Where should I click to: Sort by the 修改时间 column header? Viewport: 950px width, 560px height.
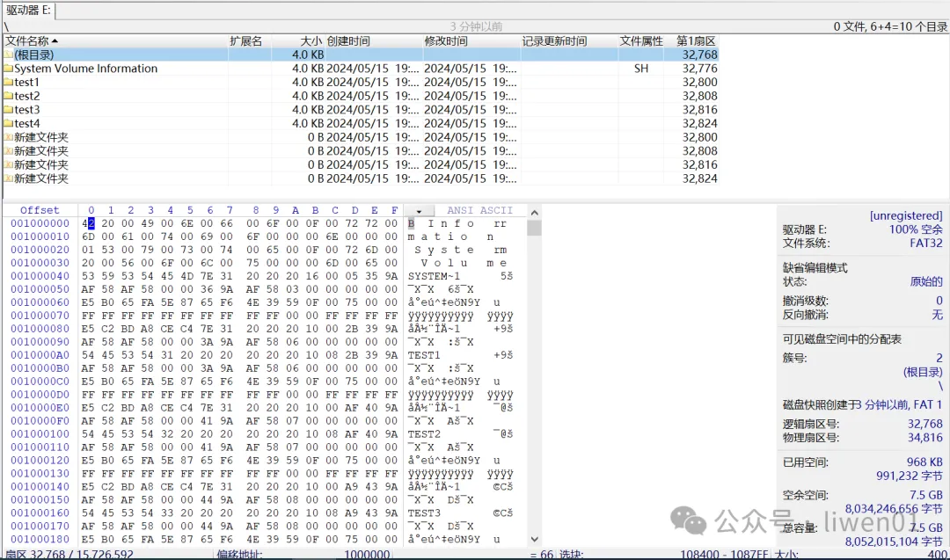(x=471, y=41)
